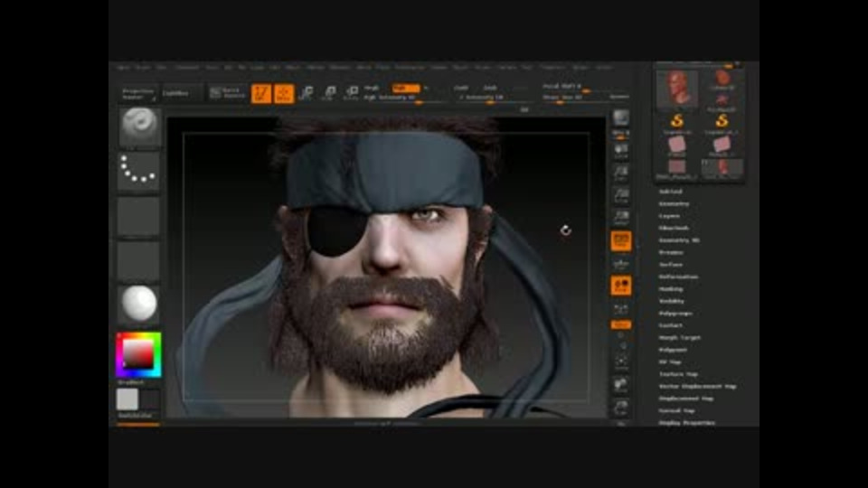The height and width of the screenshot is (488, 868).
Task: Toggle the active Rgb mode
Action: [406, 88]
